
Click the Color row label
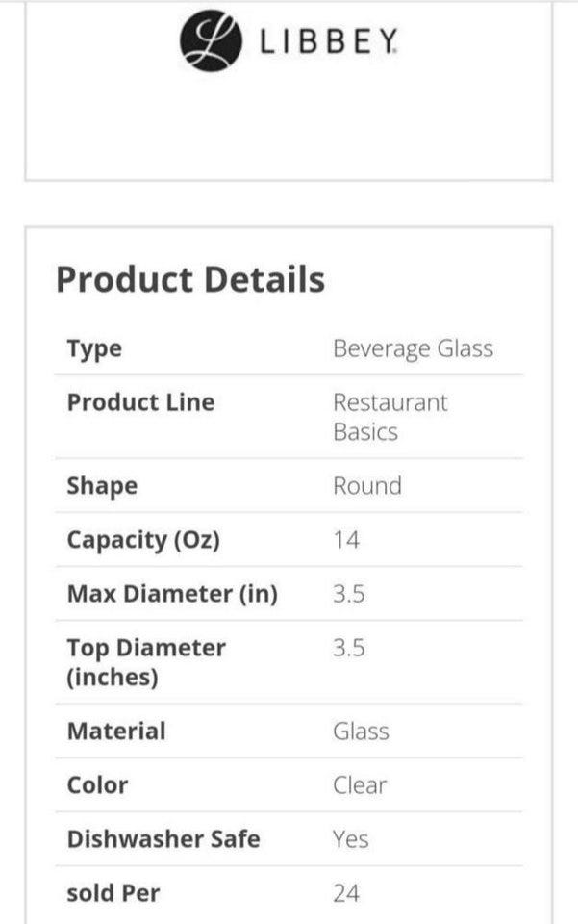[97, 784]
